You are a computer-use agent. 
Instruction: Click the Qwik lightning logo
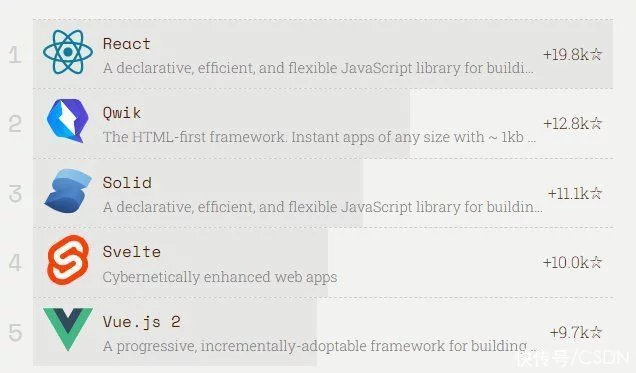point(68,121)
